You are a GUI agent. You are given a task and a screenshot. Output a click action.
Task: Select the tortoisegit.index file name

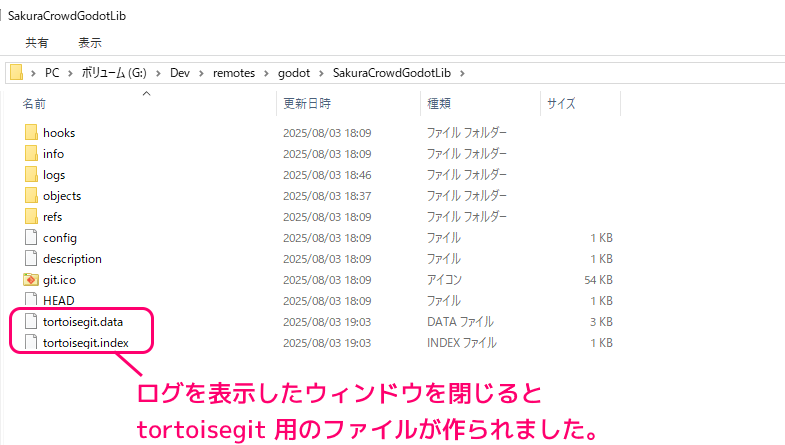[x=84, y=343]
